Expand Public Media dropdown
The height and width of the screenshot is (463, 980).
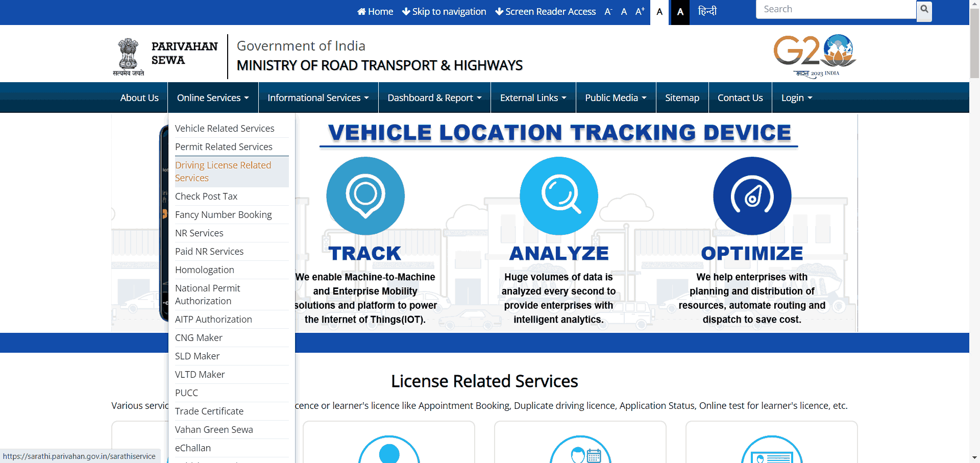[x=616, y=98]
